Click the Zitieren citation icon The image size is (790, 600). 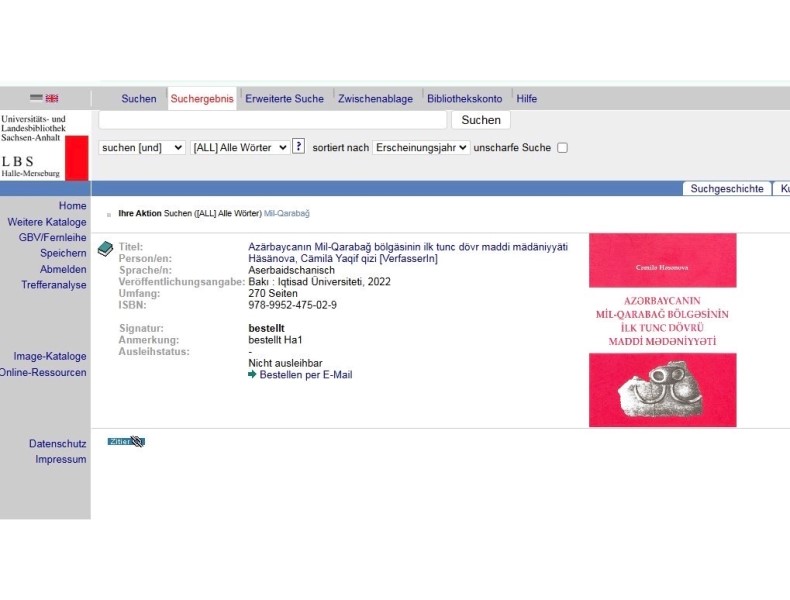(x=127, y=442)
